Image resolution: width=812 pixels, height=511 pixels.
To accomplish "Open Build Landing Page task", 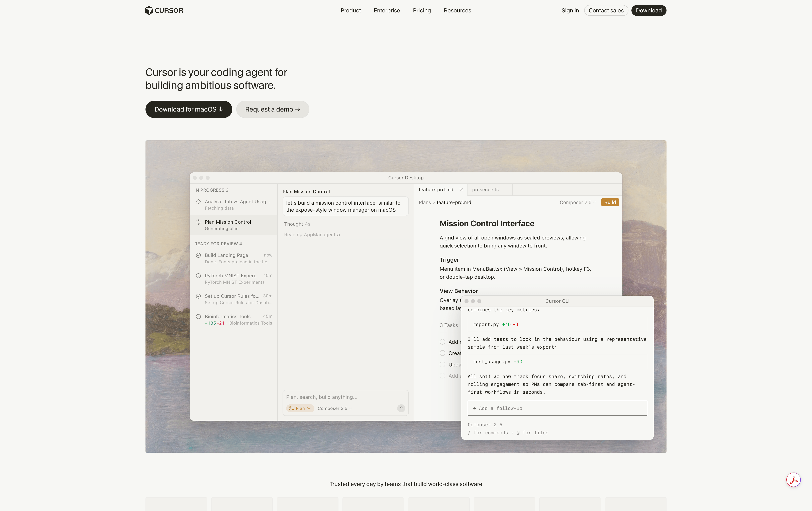I will [x=233, y=258].
